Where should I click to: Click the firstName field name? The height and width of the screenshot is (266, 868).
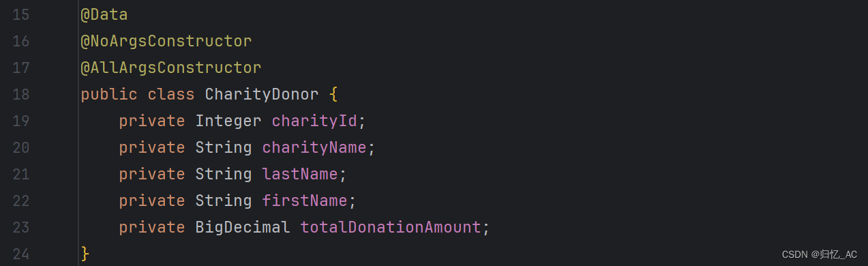point(305,201)
